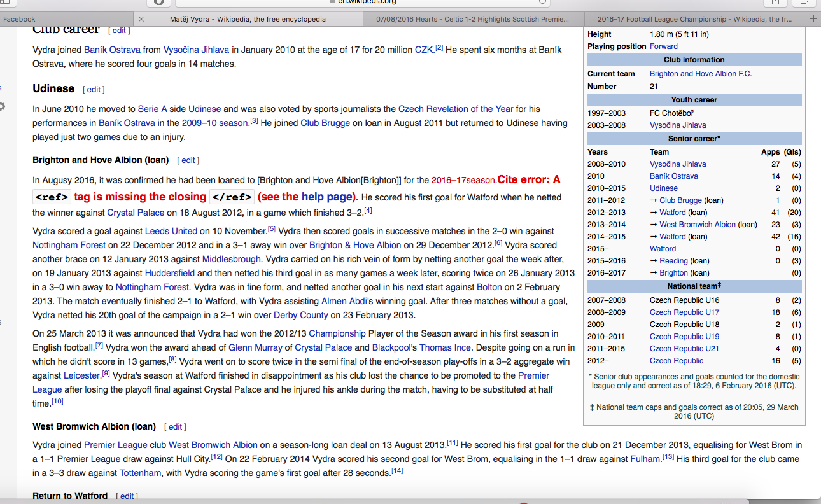Screen dimensions: 821x504
Task: Open West Bromwich Albion link in body paragraph
Action: tap(213, 445)
